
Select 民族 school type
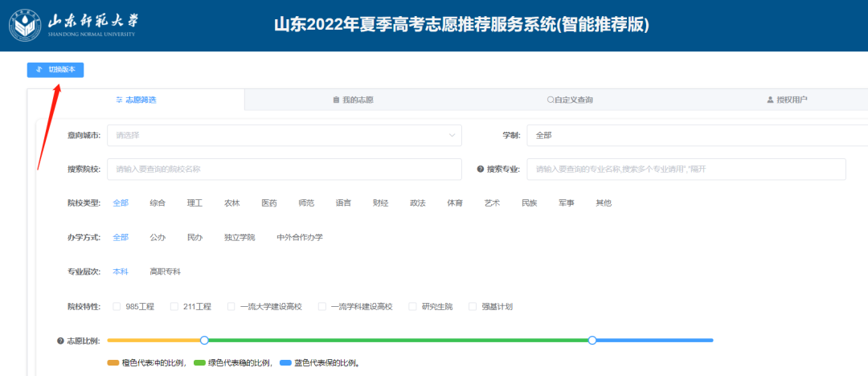[x=529, y=203]
